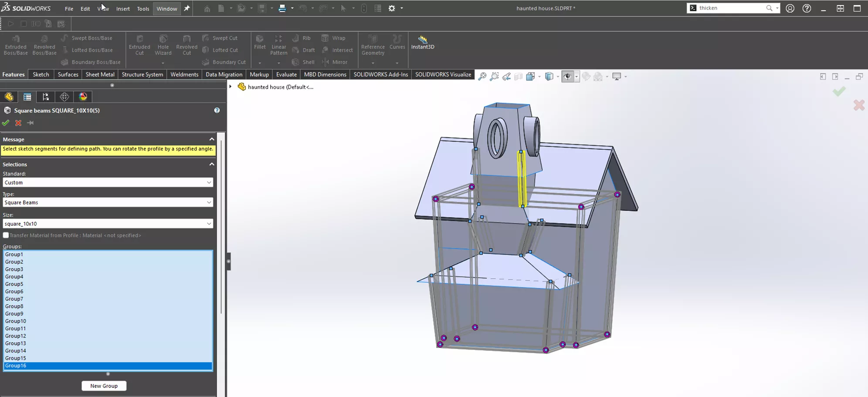The width and height of the screenshot is (868, 397).
Task: Select Group7 in the Groups list
Action: tap(14, 299)
